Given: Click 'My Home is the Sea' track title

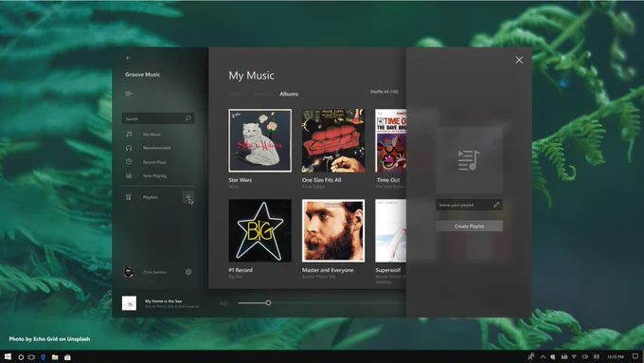Looking at the screenshot, I should (x=163, y=301).
